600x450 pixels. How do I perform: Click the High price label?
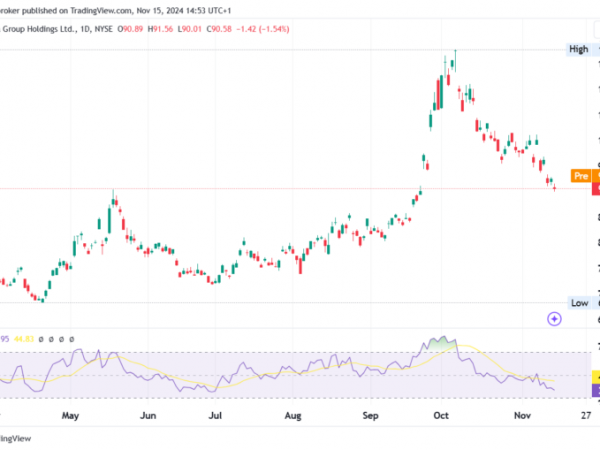pos(579,49)
